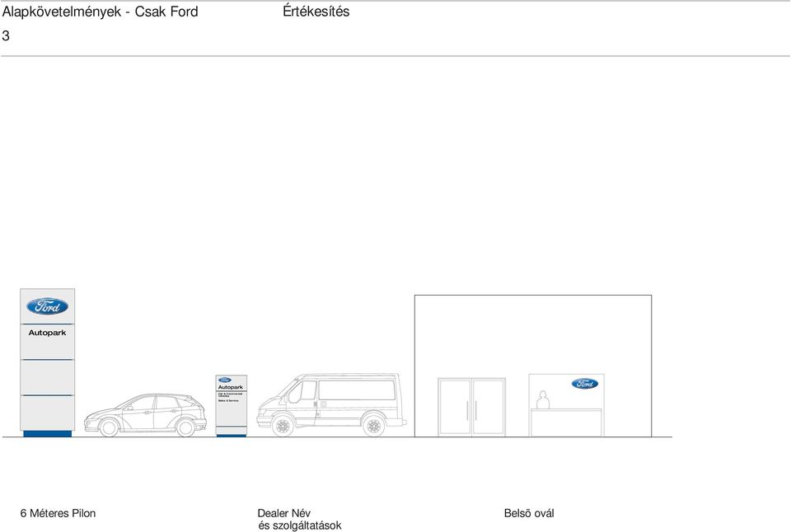Click the van illustration
Screen dimensions: 791x532
coord(331,405)
